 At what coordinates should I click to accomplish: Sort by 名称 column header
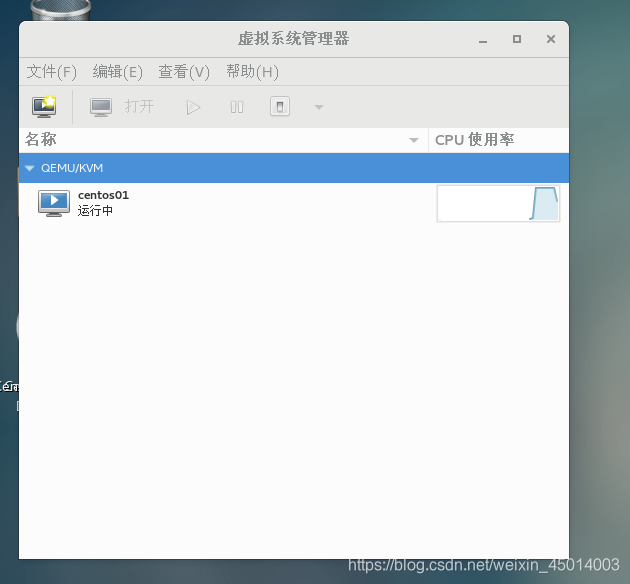(x=223, y=140)
